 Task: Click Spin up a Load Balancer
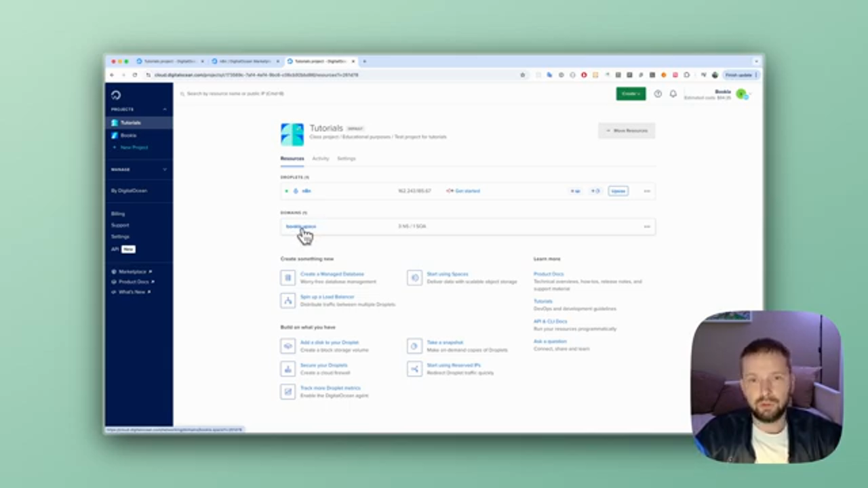tap(327, 297)
